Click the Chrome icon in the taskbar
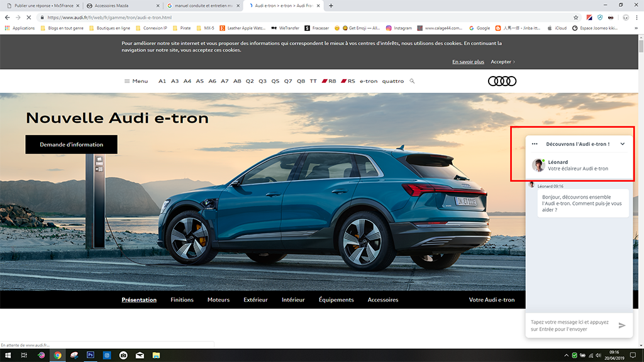The width and height of the screenshot is (644, 362). coord(57,356)
